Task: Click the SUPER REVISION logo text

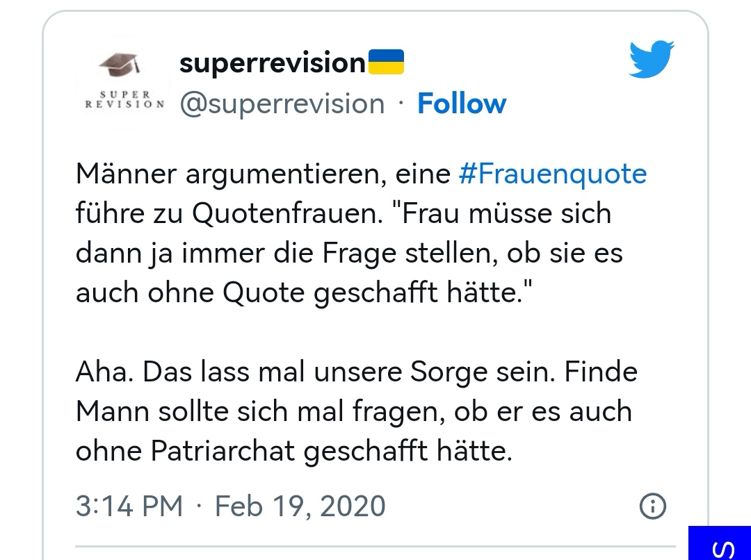Action: point(122,99)
